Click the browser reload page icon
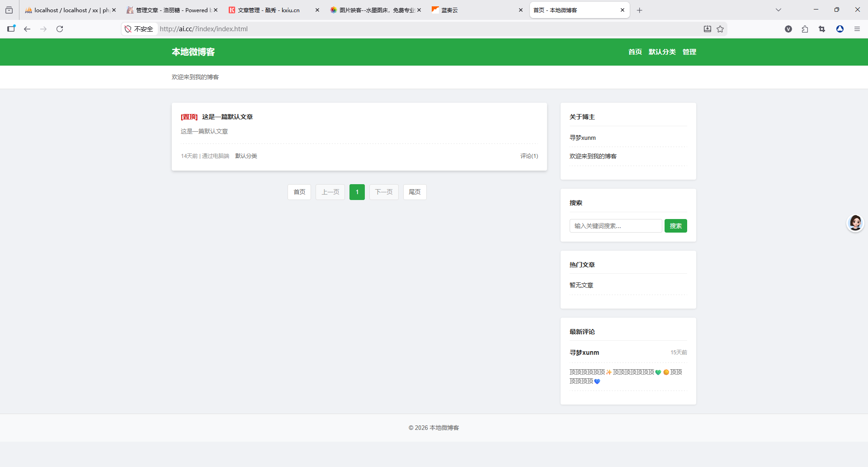The height and width of the screenshot is (467, 868). click(x=60, y=29)
